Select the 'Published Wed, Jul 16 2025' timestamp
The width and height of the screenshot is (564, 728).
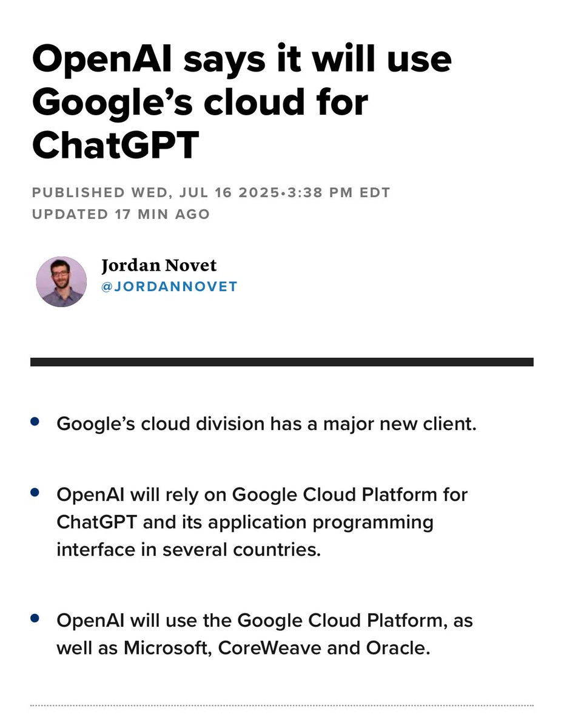coord(210,193)
